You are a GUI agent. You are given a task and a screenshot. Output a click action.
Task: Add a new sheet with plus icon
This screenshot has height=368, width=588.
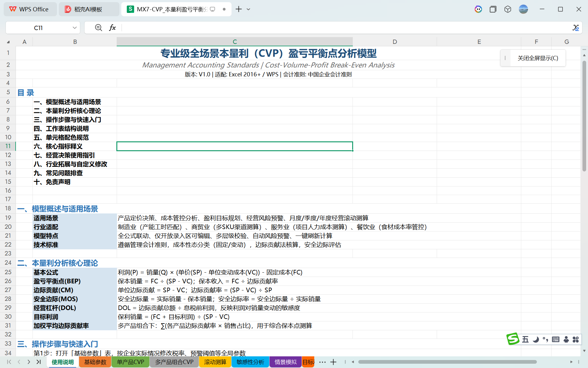click(x=333, y=362)
